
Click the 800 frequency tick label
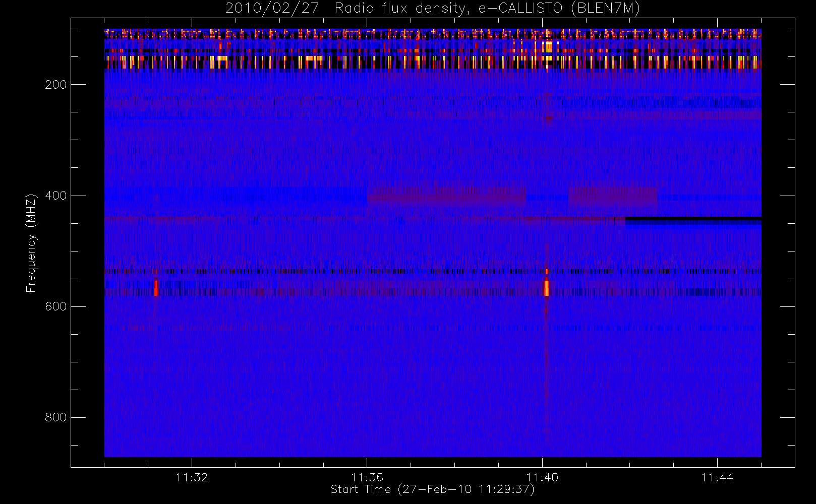[x=56, y=417]
